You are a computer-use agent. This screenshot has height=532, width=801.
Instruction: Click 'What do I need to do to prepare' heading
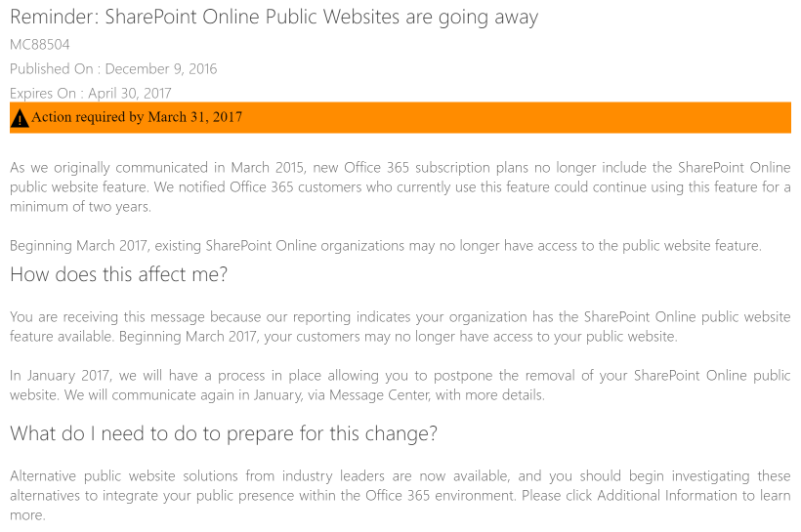pos(224,432)
